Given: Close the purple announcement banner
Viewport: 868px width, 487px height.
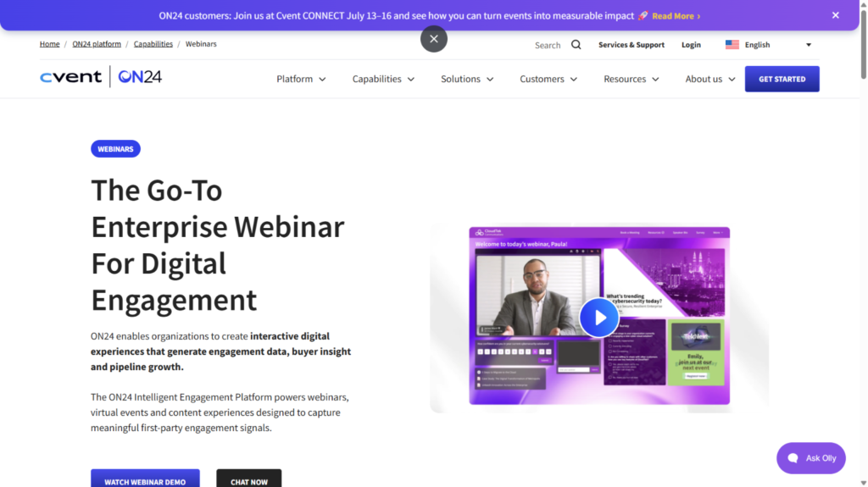Looking at the screenshot, I should 835,15.
